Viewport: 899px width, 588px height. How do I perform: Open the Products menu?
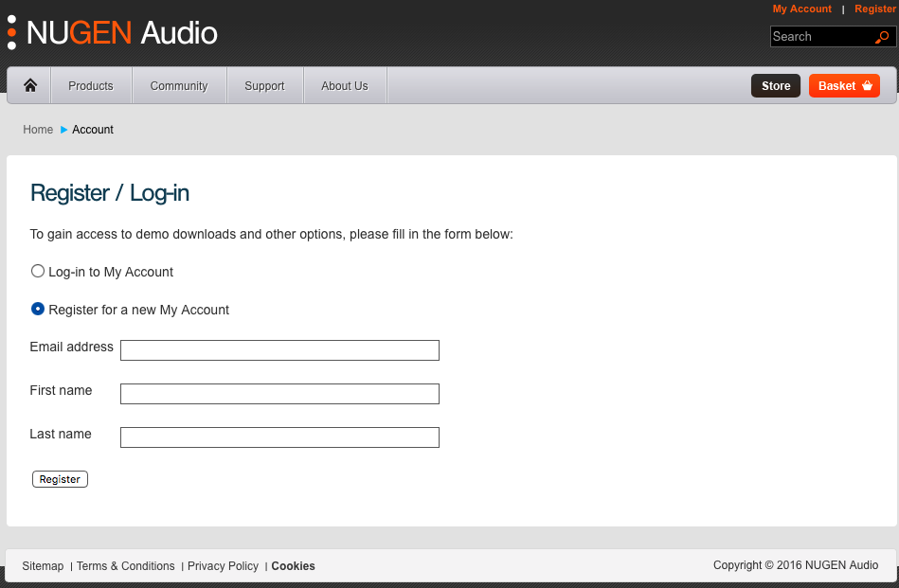[x=91, y=85]
